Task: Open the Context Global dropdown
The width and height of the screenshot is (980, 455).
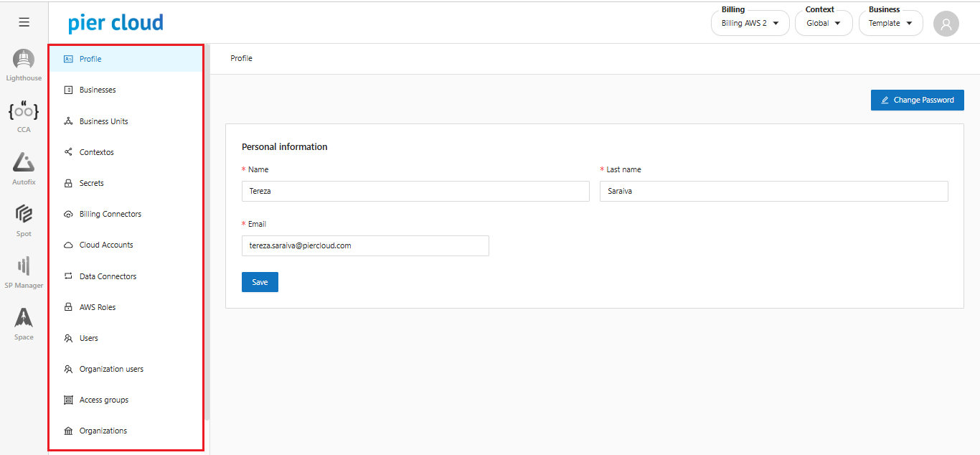Action: [823, 23]
